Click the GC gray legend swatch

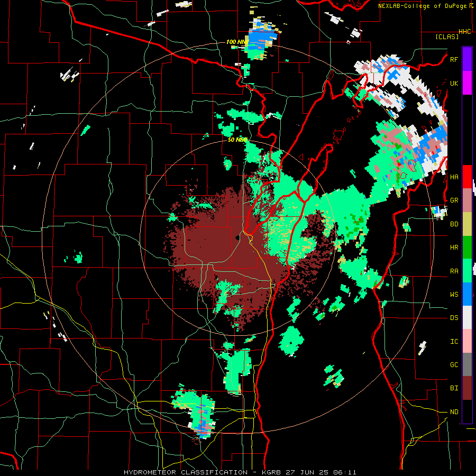(467, 364)
